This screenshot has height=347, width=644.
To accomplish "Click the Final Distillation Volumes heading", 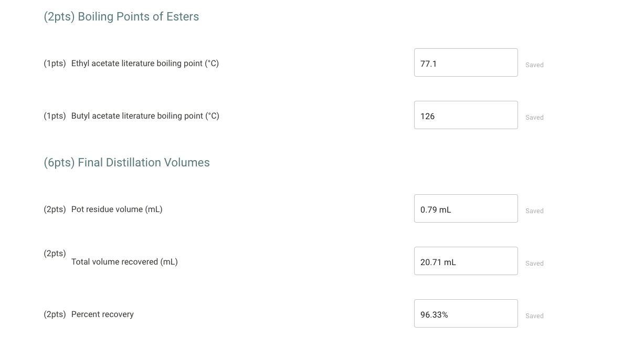I will (x=126, y=162).
